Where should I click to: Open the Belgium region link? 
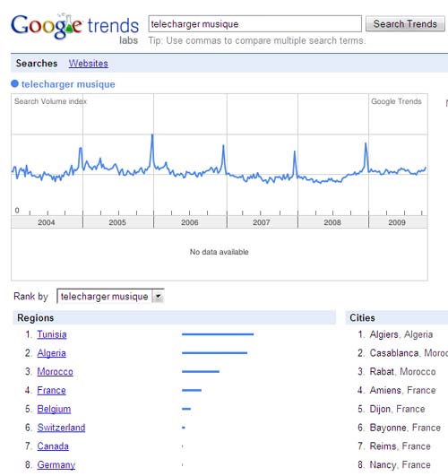(54, 409)
